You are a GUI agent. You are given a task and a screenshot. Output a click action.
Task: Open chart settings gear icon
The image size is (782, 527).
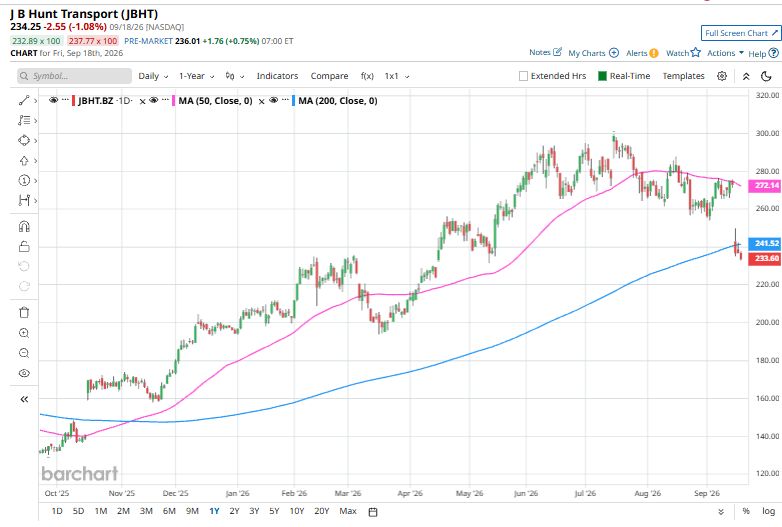point(722,76)
